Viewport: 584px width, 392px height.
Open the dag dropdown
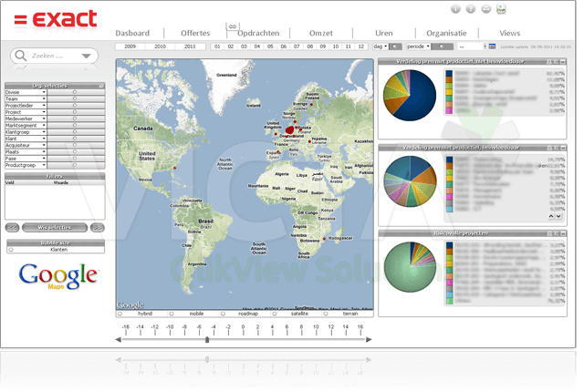pos(381,46)
